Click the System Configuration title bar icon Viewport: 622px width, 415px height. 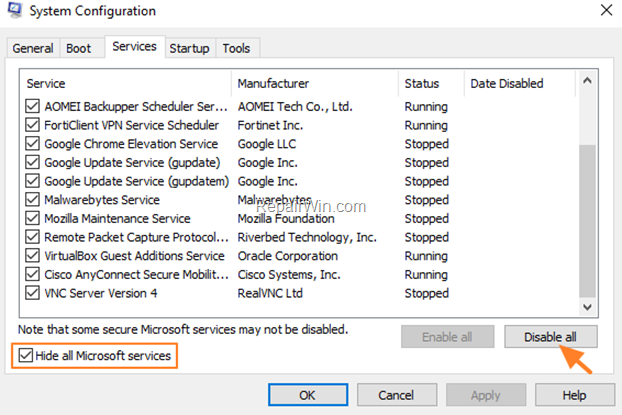coord(15,10)
